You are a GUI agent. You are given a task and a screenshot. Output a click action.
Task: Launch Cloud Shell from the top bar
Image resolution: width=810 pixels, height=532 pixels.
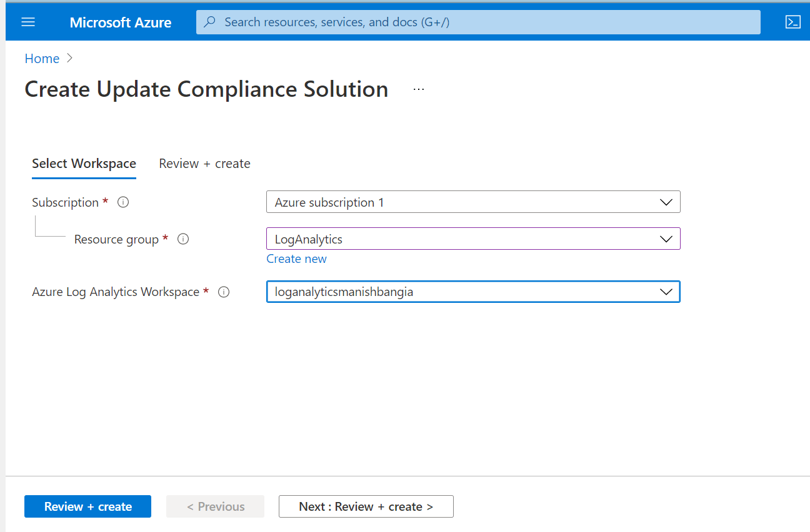pyautogui.click(x=792, y=21)
